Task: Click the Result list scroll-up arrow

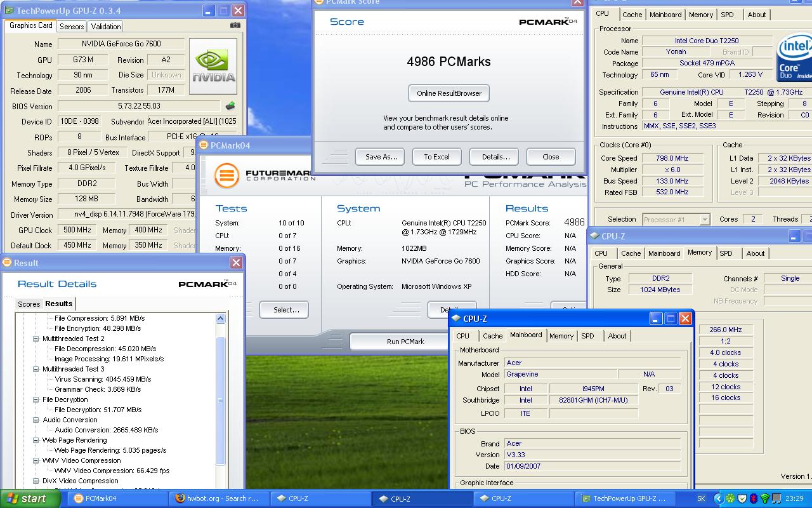Action: point(221,319)
